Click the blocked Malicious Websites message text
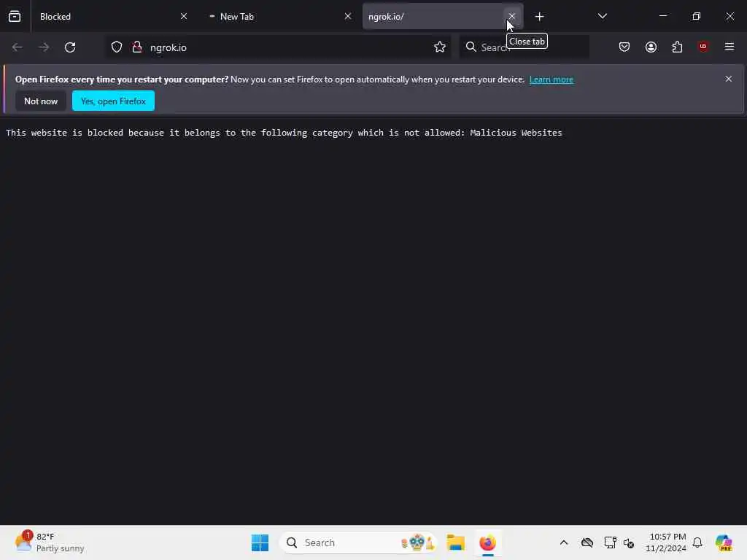Viewport: 747px width, 560px height. 284,133
